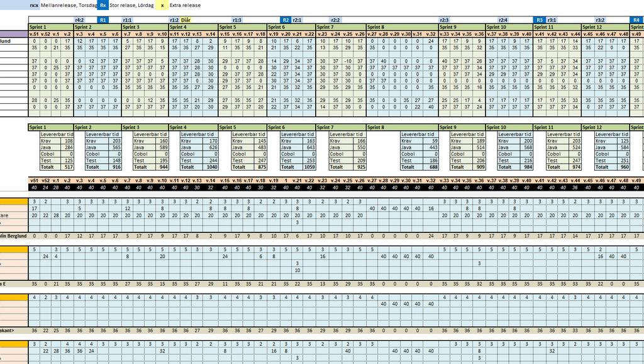Select the Java value '589' under Sprint 3
The image size is (644, 364).
point(163,147)
